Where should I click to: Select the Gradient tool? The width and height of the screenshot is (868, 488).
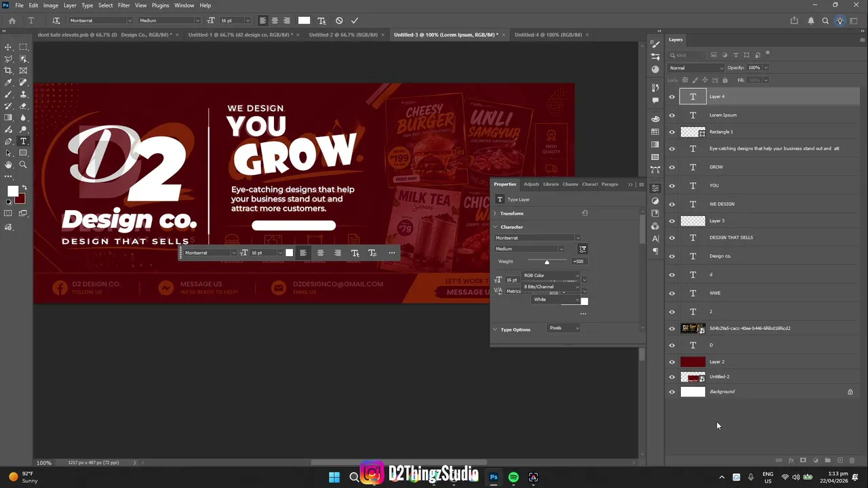[x=8, y=118]
